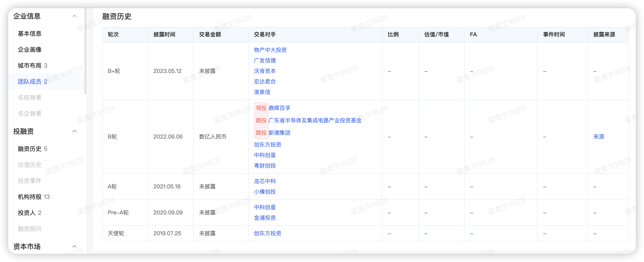
Task: Collapse the 投融资 section chevron
Action: click(x=74, y=131)
